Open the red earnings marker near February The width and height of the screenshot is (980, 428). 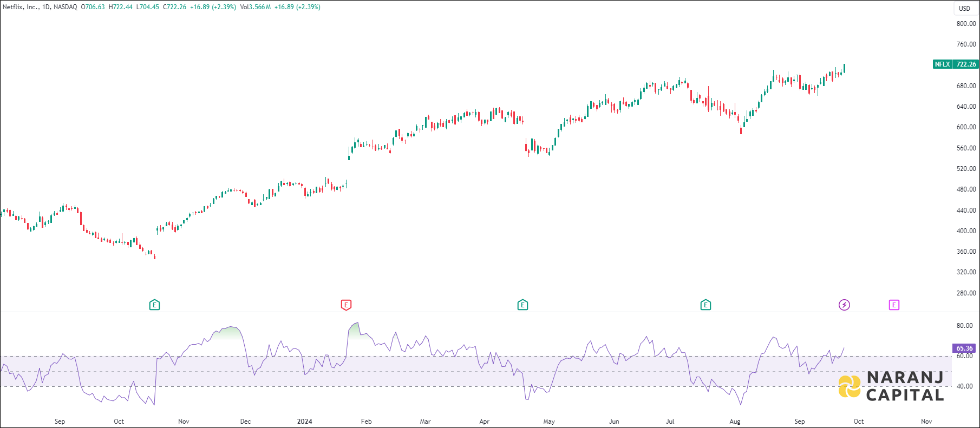[x=346, y=305]
